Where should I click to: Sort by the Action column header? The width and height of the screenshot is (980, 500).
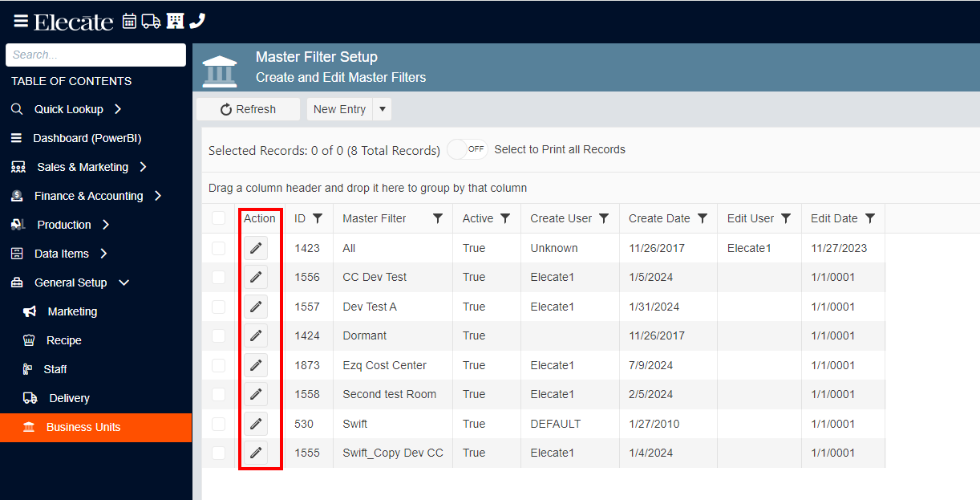(260, 218)
